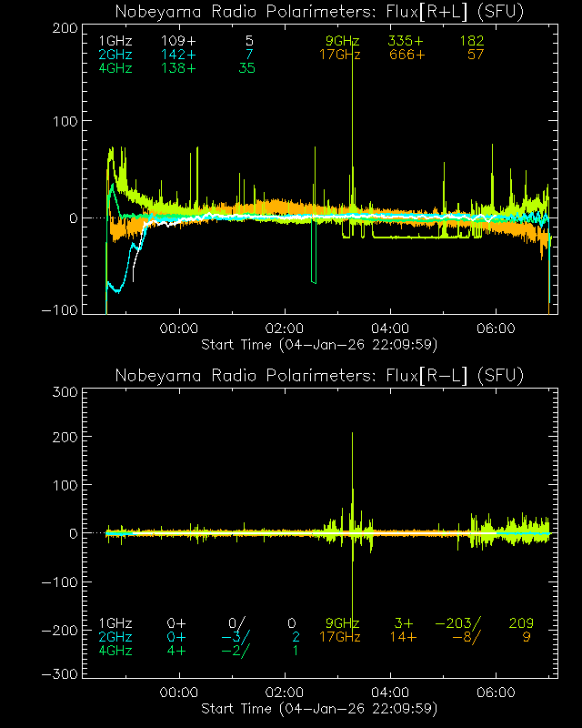Image resolution: width=582 pixels, height=728 pixels.
Task: Click the Flux[R-L] plot title
Action: point(319,376)
